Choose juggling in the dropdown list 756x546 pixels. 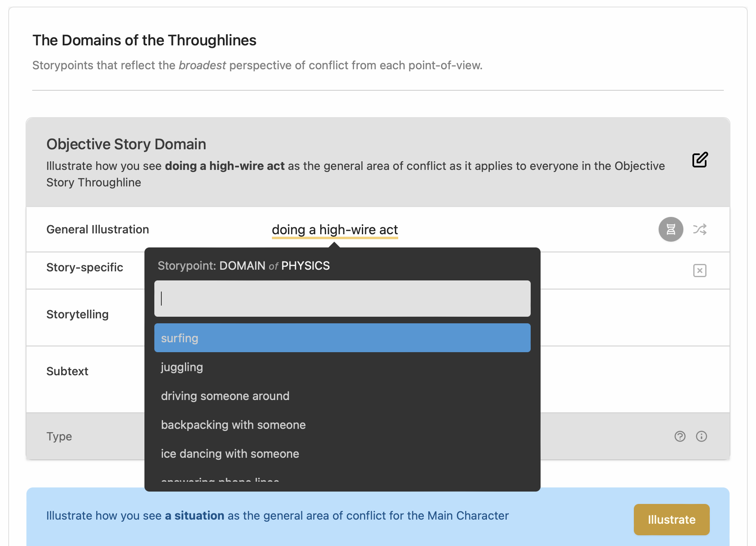click(x=343, y=367)
